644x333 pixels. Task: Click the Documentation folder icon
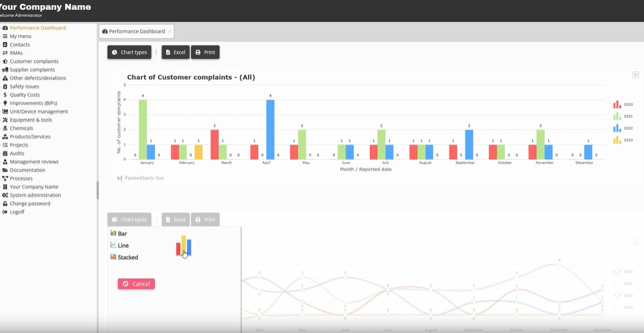tap(5, 170)
